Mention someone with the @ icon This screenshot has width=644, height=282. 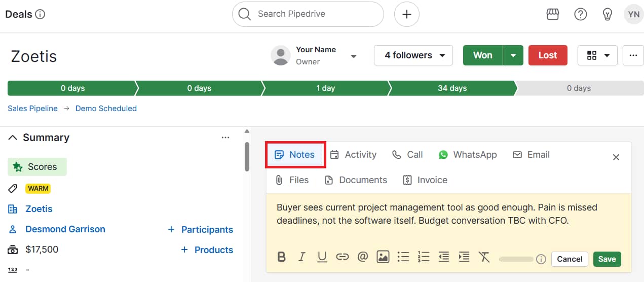click(x=362, y=257)
